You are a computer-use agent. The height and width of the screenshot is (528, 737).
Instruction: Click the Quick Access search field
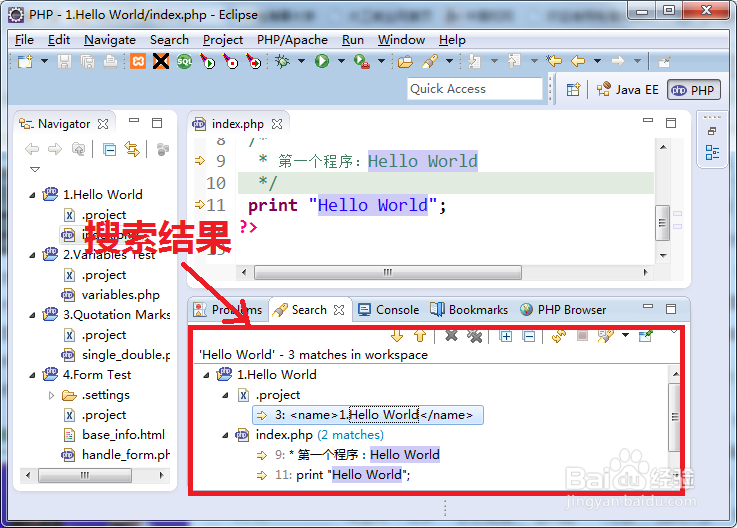[474, 89]
